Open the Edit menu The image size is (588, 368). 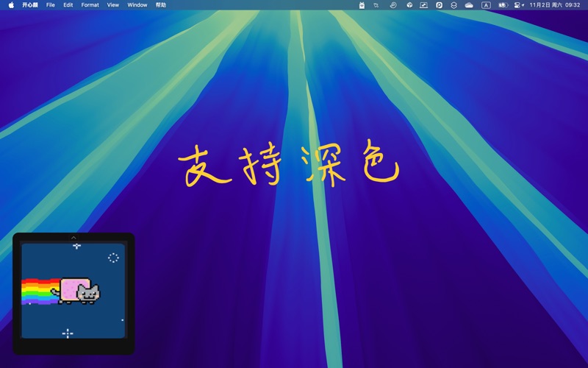(x=68, y=5)
